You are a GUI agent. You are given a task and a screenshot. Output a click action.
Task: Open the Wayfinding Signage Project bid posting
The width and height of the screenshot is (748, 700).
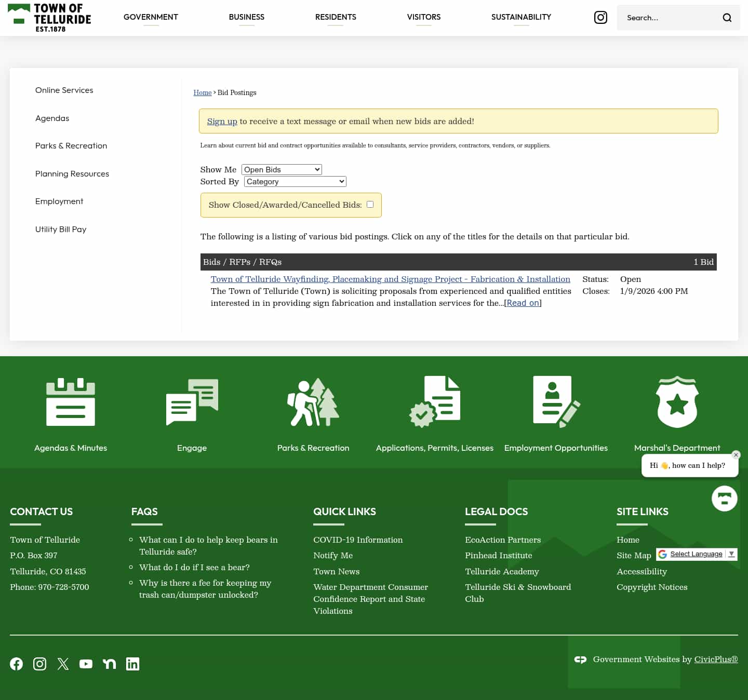coord(390,279)
